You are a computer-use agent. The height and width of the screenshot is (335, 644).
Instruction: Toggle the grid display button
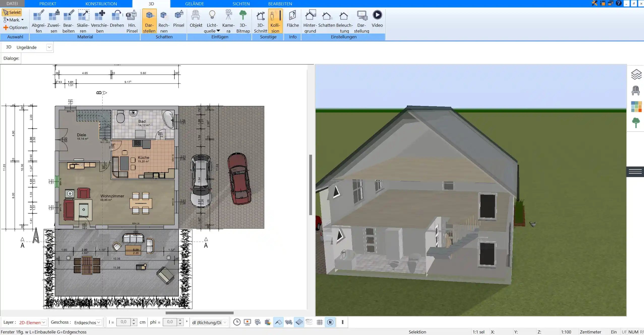[320, 322]
